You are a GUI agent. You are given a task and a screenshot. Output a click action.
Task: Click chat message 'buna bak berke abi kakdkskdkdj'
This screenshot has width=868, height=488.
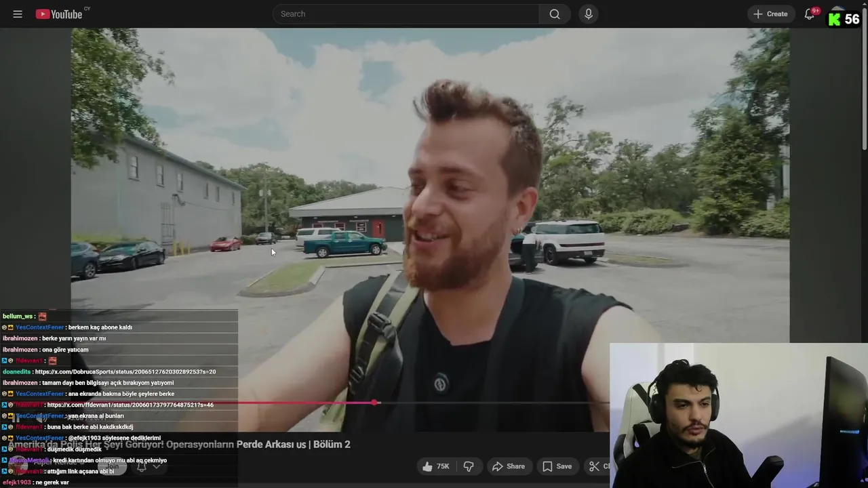pos(90,427)
